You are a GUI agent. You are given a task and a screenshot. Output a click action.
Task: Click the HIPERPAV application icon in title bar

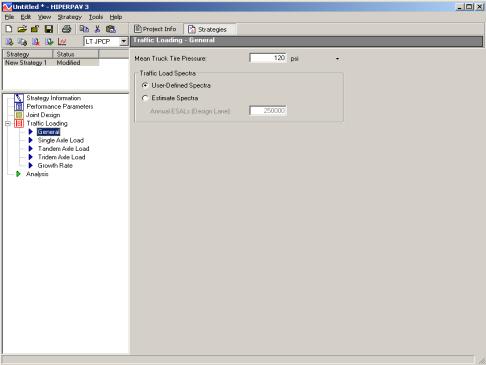[7, 7]
